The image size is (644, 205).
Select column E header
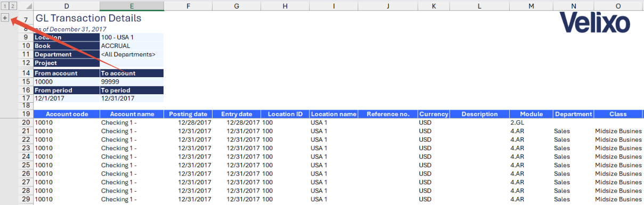point(132,5)
